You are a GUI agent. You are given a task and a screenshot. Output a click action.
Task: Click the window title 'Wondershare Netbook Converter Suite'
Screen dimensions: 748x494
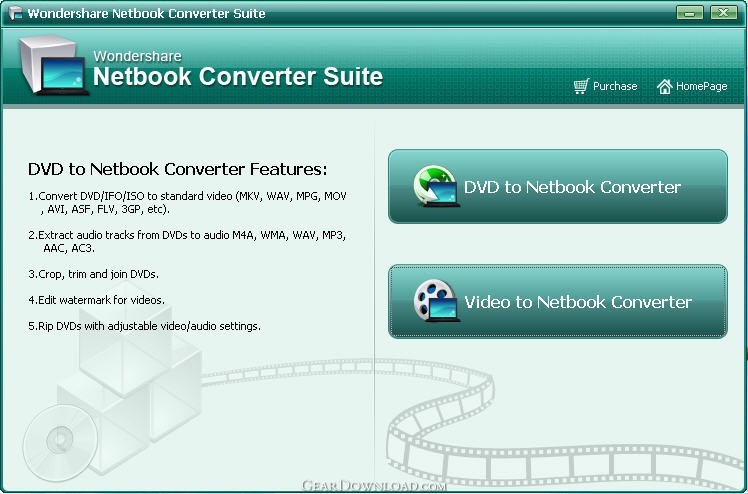coord(146,13)
